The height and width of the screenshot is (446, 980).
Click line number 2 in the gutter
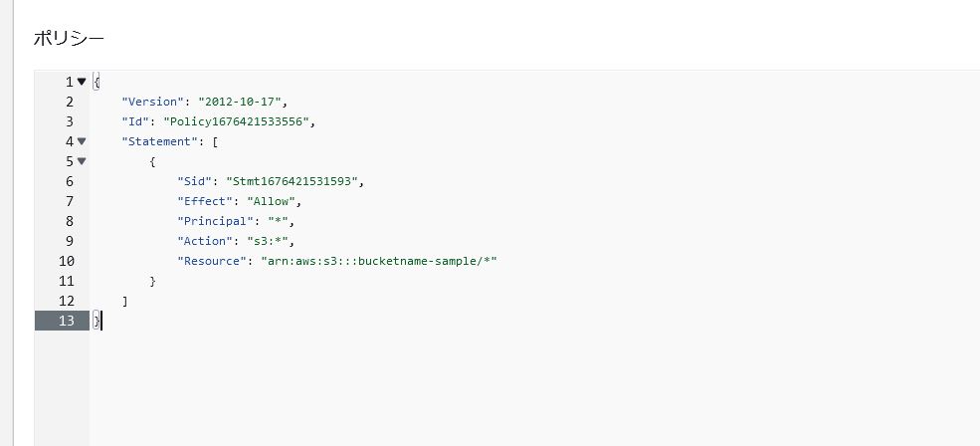coord(70,102)
